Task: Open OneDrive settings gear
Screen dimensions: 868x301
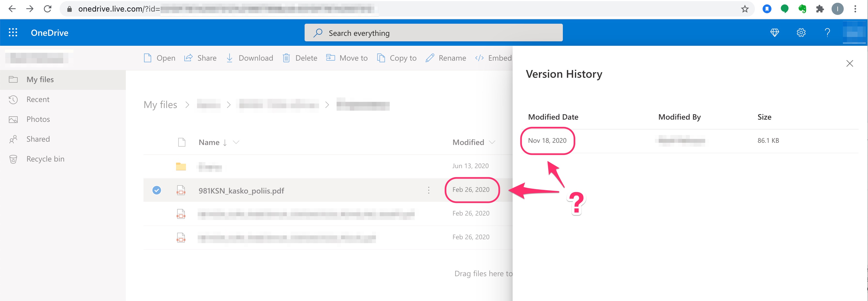Action: 801,33
